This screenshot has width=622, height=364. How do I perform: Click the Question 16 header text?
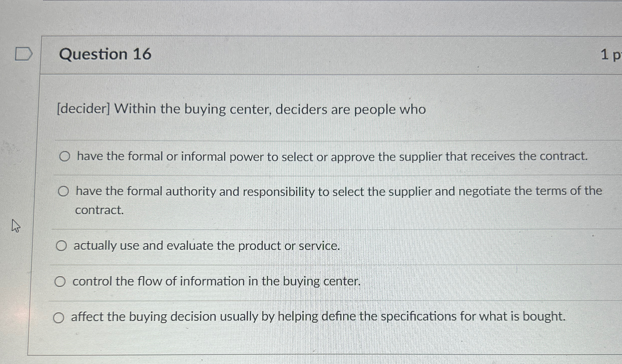(105, 54)
